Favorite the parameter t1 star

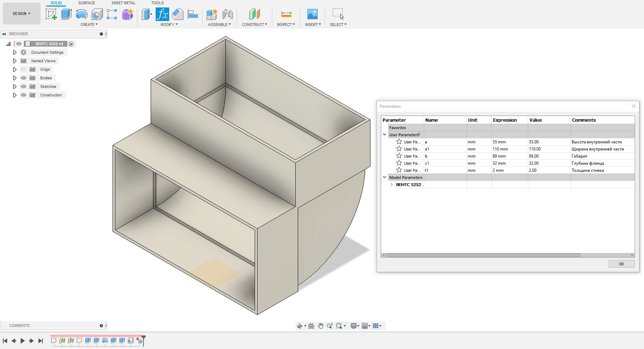[399, 170]
